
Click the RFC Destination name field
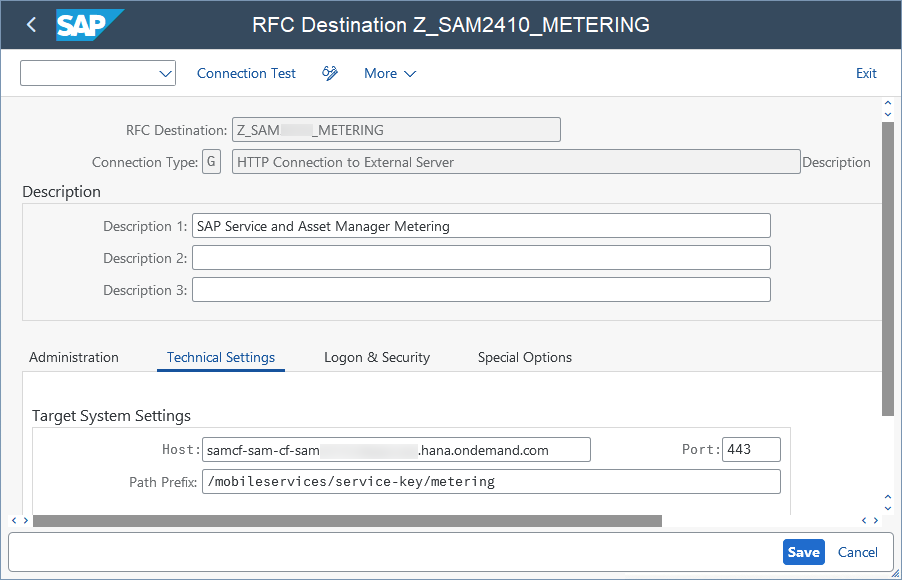click(x=396, y=129)
